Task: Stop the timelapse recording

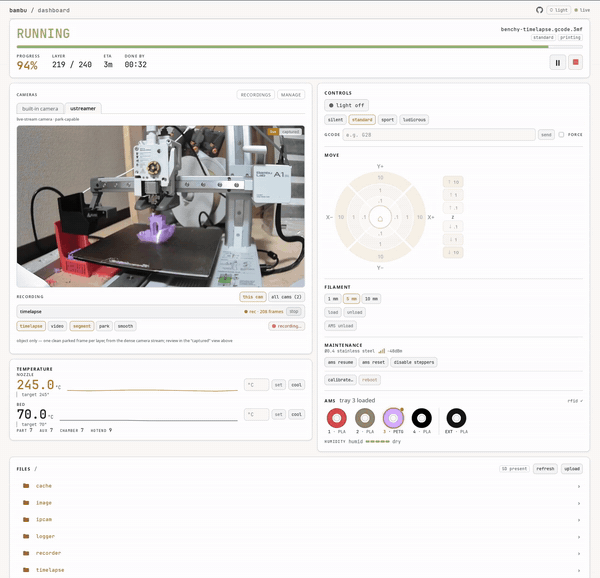Action: [294, 312]
